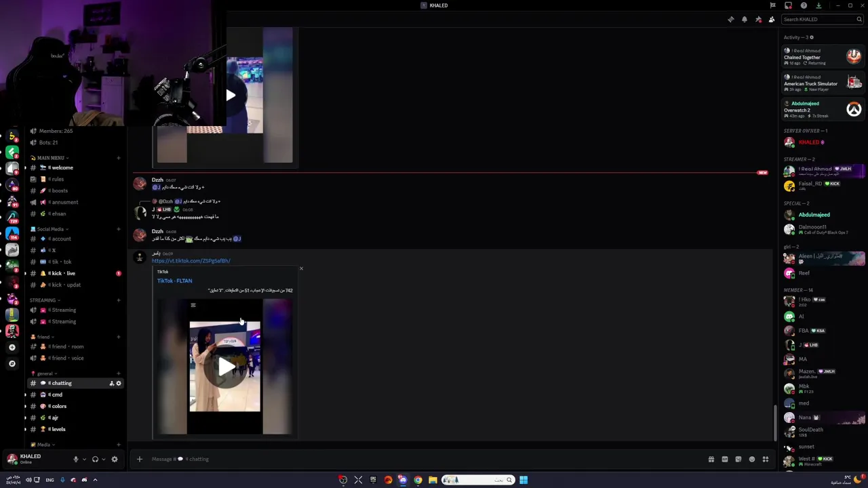Open the cmd channel
This screenshot has height=488, width=868.
point(75,394)
